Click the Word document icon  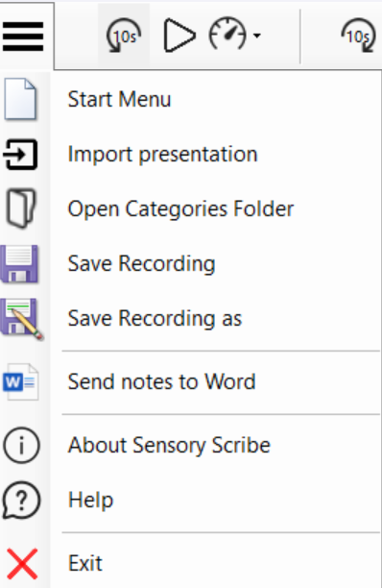coord(21,381)
